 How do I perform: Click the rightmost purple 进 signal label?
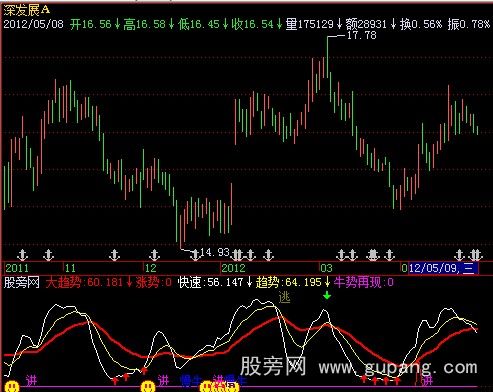tap(427, 380)
